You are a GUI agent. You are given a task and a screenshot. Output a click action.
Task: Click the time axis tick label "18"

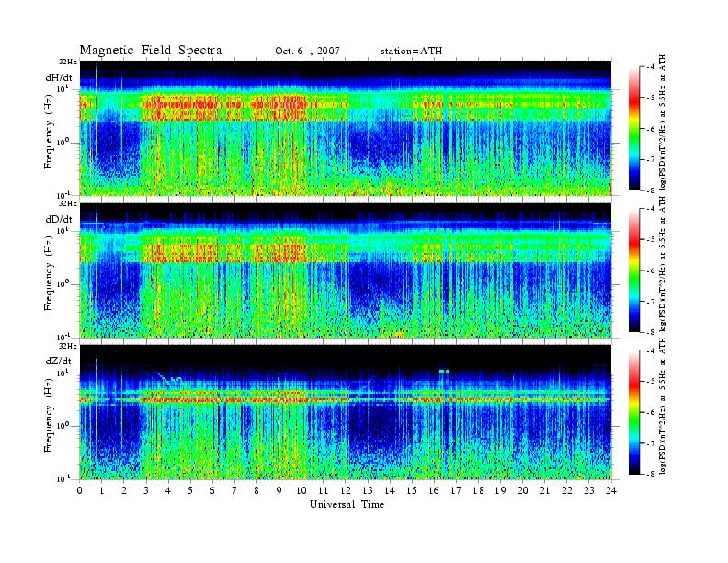[x=478, y=490]
